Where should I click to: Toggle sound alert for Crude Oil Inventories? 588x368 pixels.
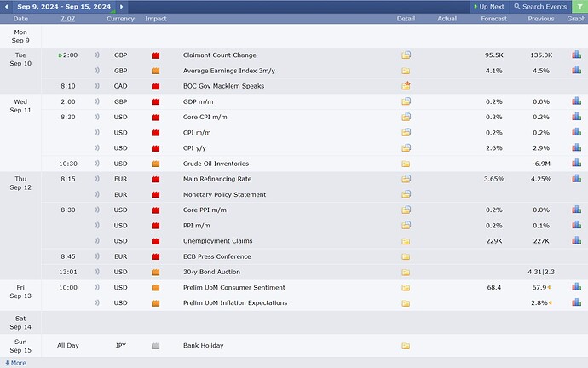tap(96, 164)
